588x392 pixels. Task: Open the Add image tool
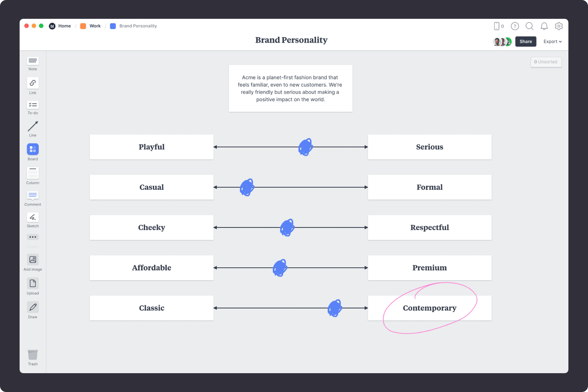(33, 260)
